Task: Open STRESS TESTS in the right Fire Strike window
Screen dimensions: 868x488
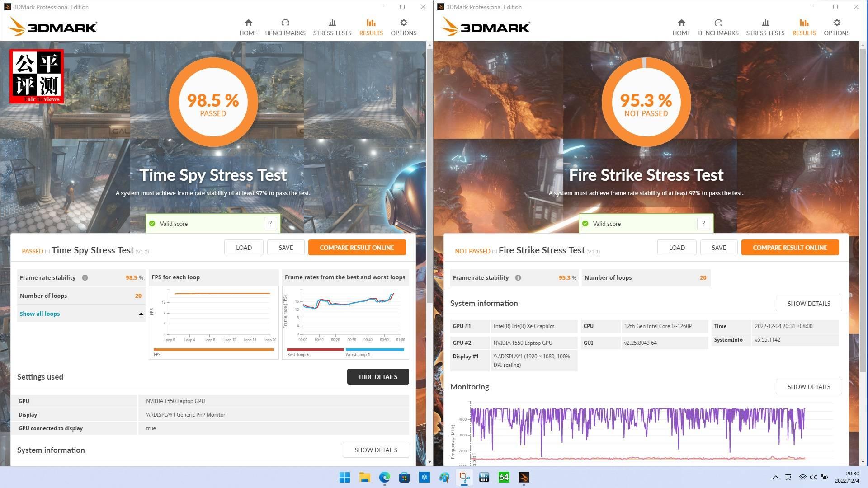Action: 765,27
